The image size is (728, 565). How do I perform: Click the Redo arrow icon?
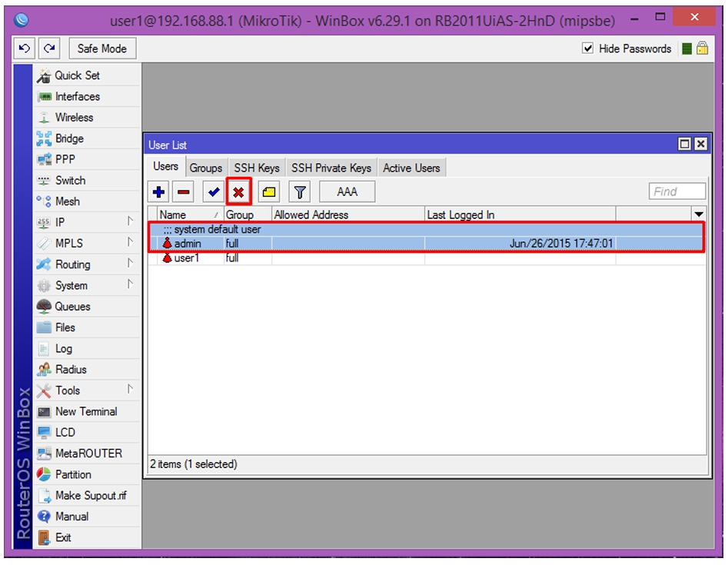[x=49, y=48]
